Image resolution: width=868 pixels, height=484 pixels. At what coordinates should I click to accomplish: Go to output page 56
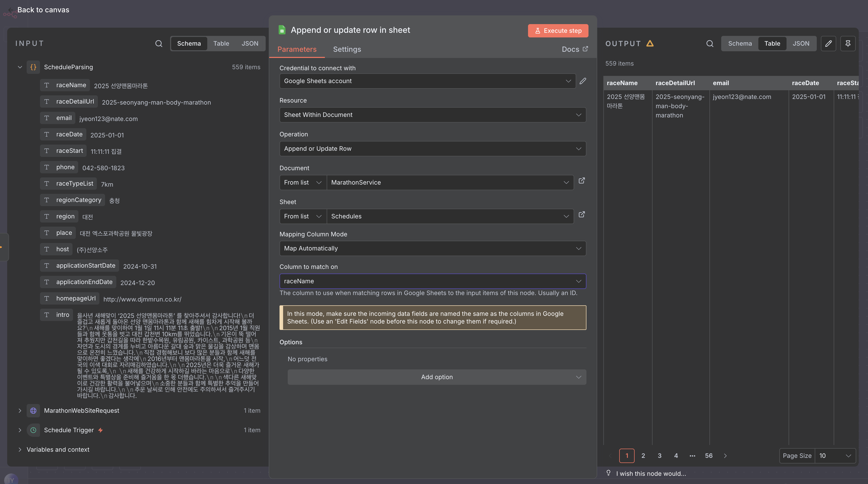point(709,456)
